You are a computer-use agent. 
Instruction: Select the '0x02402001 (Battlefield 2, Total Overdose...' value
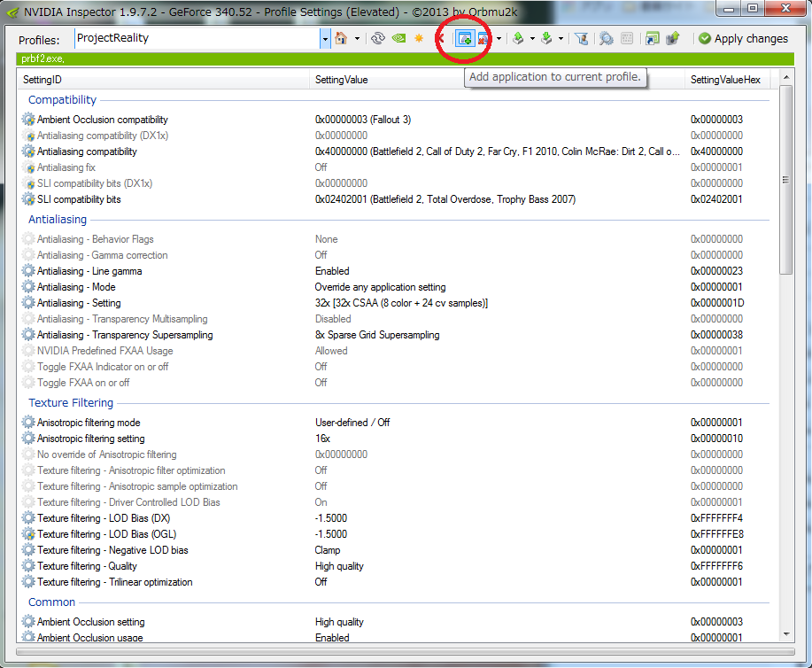point(445,199)
